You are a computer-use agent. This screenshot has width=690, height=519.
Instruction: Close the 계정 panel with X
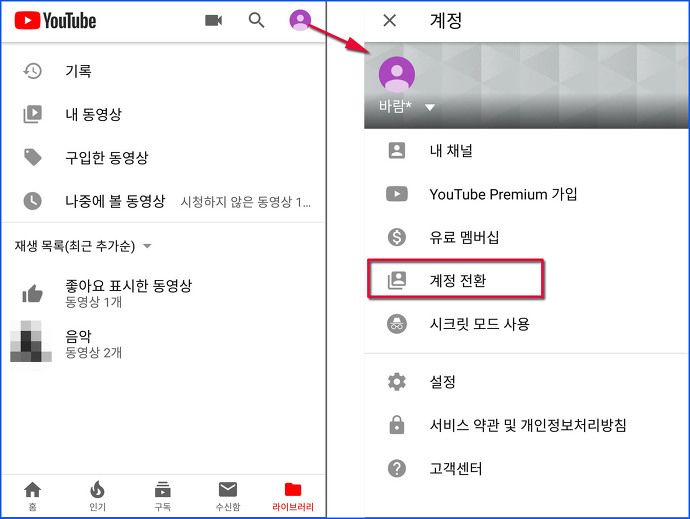tap(390, 20)
